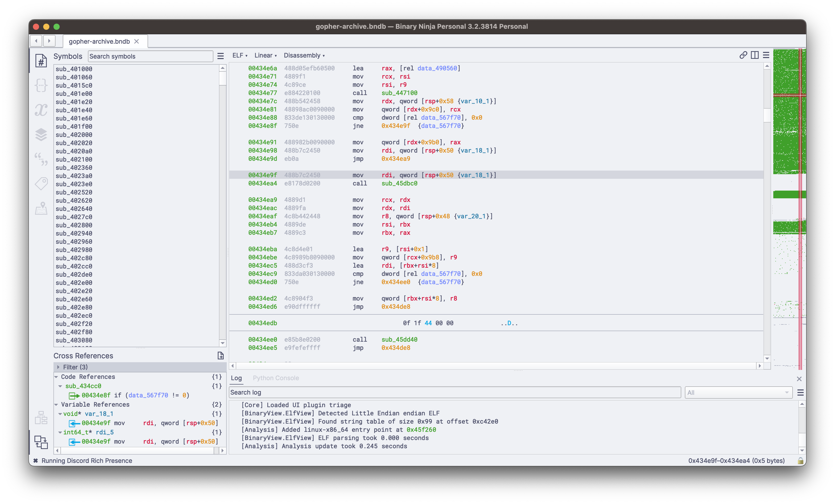
Task: Click in the Search symbols field
Action: click(150, 56)
